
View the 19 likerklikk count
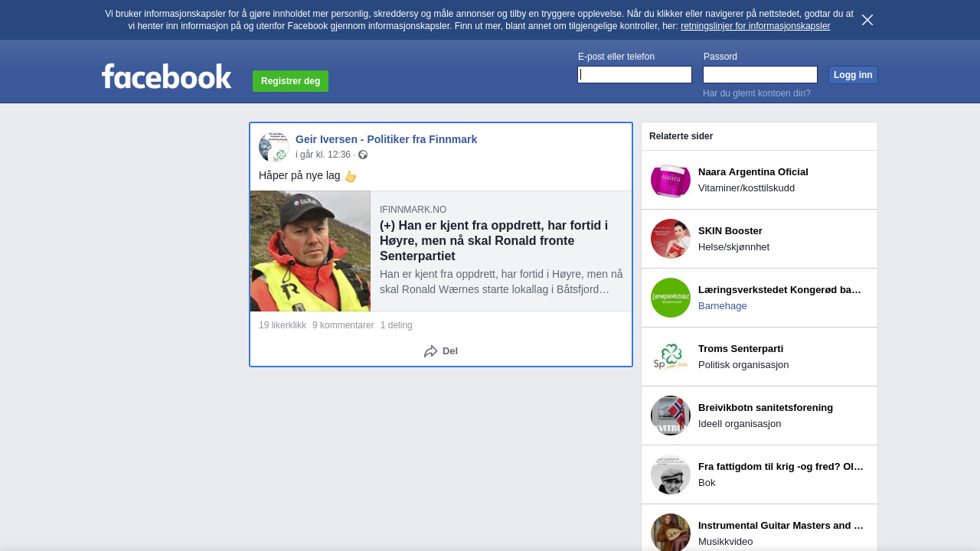[x=283, y=325]
